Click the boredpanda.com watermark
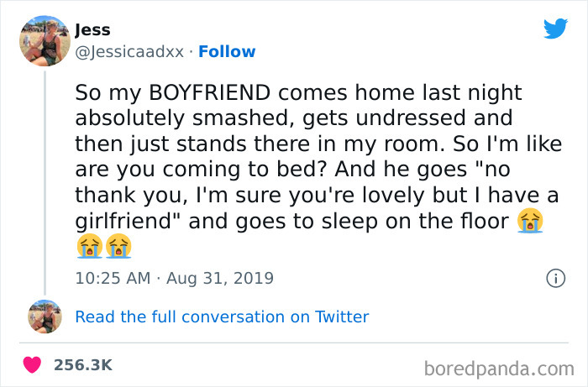The width and height of the screenshot is (588, 387). [x=497, y=366]
